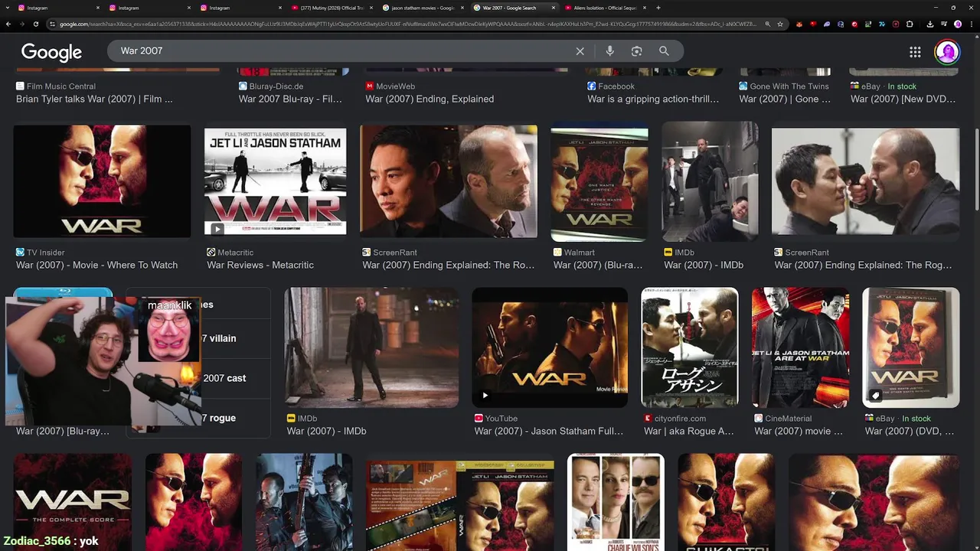Open eBay 'War (2007) (DVD, ...' link
This screenshot has height=551, width=980.
pos(910,431)
